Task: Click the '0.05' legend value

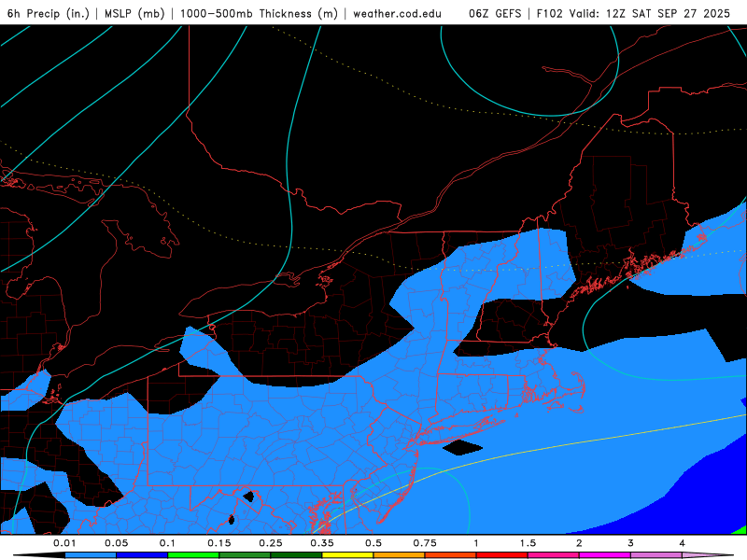Action: [116, 543]
